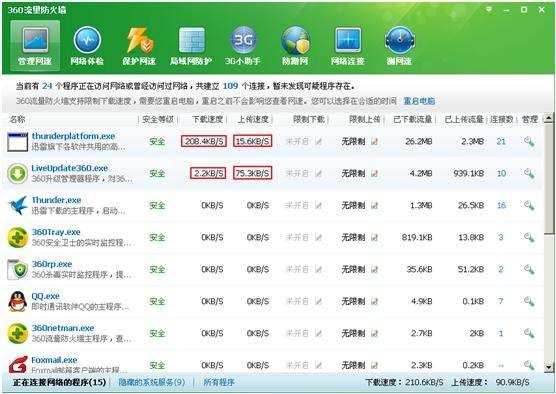Screen dimensions: 556x394
Task: Edit download limit for Thunder.exe row
Action: click(318, 205)
